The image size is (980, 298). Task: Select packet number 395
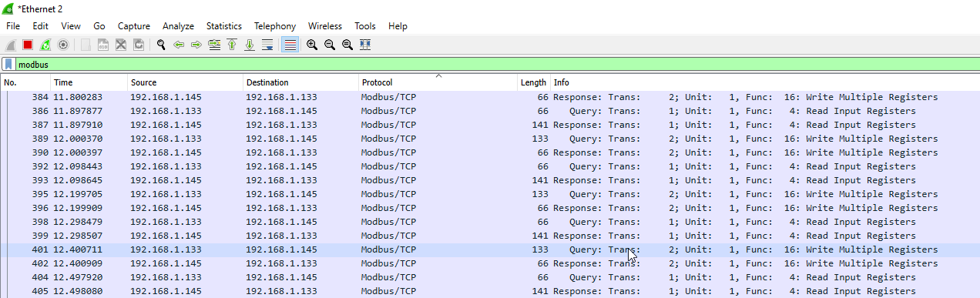pos(490,194)
